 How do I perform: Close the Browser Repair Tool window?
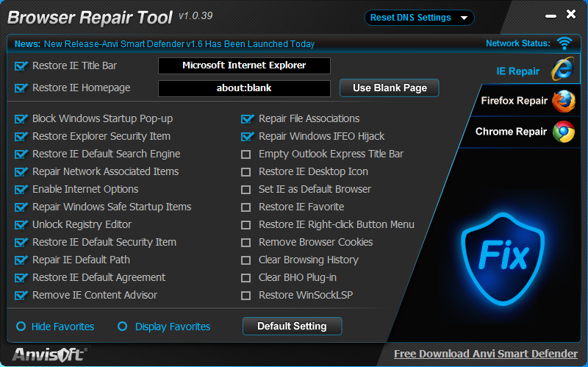(x=571, y=14)
